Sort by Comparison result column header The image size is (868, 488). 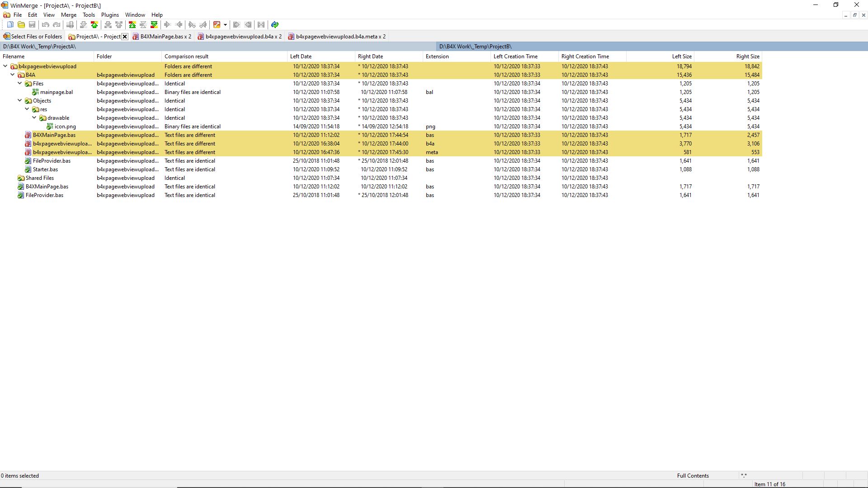pyautogui.click(x=186, y=56)
